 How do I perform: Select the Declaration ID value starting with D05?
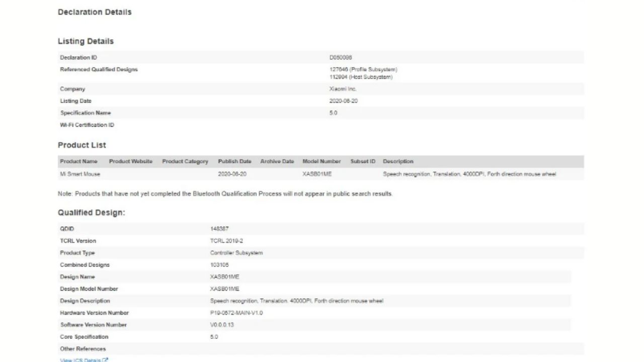[341, 58]
